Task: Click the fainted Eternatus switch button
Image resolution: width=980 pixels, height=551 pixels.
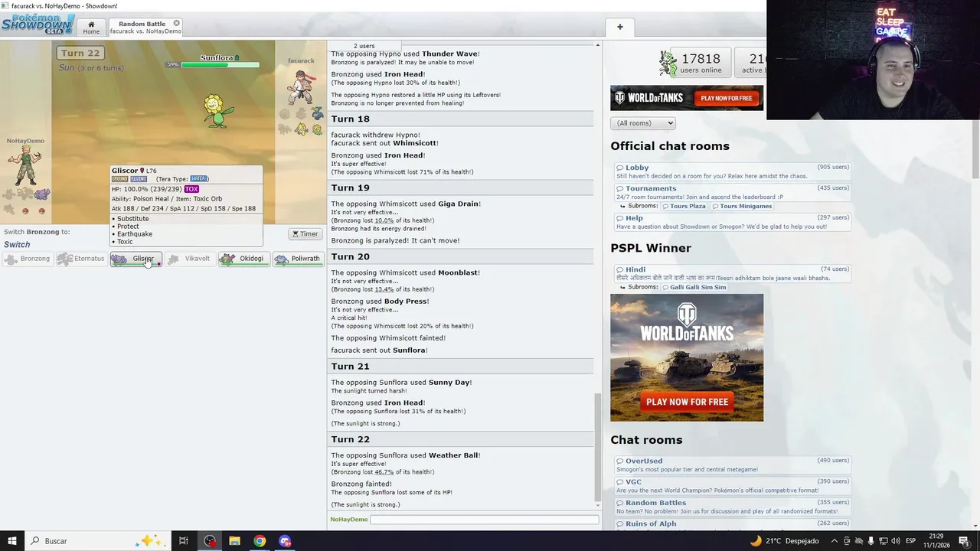Action: click(x=82, y=259)
